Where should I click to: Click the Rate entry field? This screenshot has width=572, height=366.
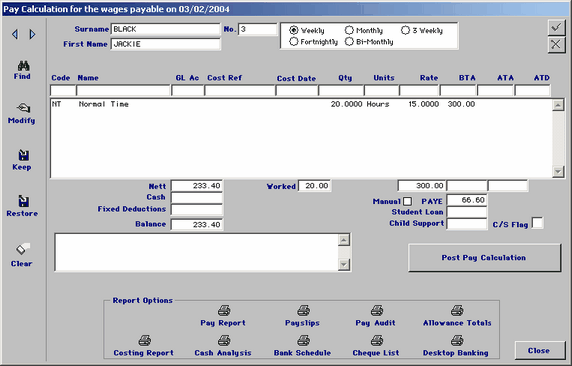coord(420,90)
